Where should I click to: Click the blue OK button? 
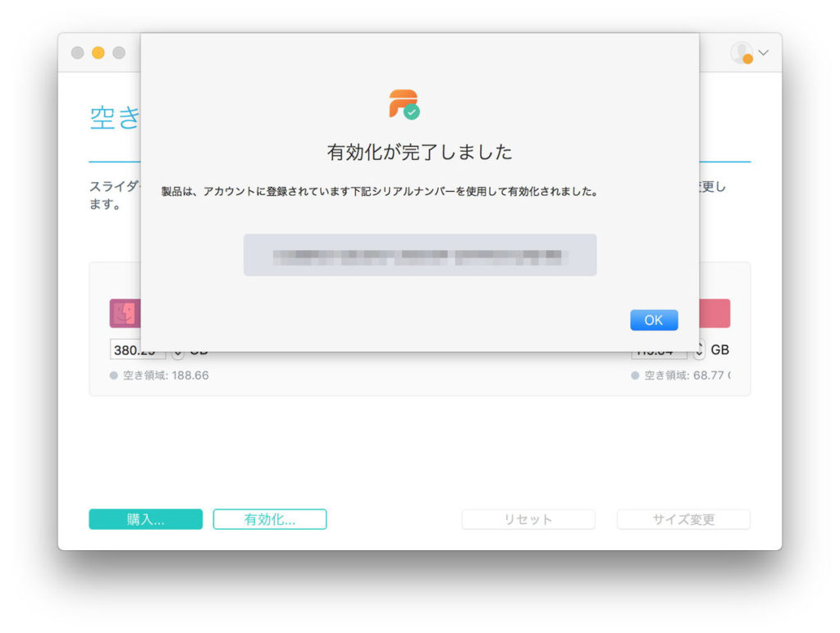tap(654, 320)
